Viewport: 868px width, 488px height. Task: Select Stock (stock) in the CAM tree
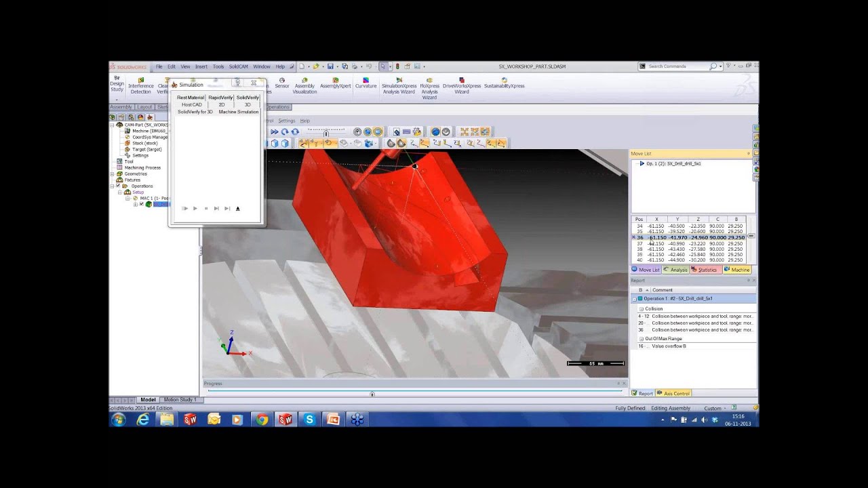[144, 143]
